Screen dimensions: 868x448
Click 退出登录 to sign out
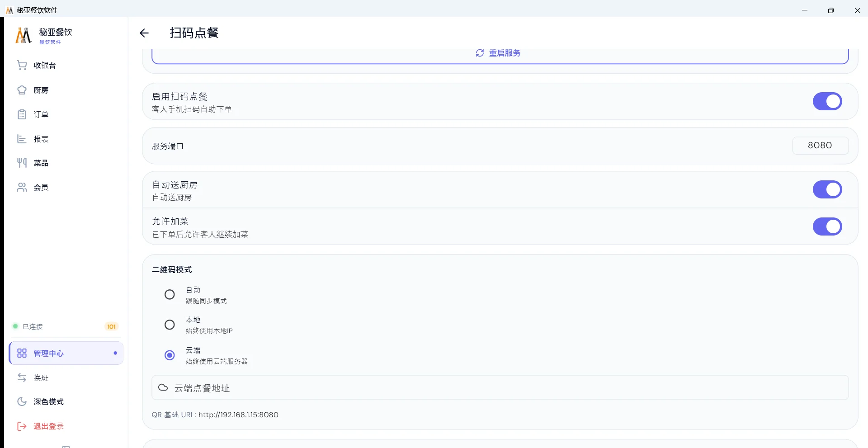[66, 426]
